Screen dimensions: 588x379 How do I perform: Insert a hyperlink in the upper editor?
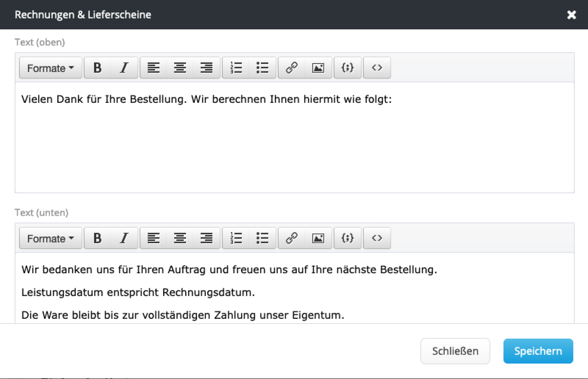tap(291, 68)
